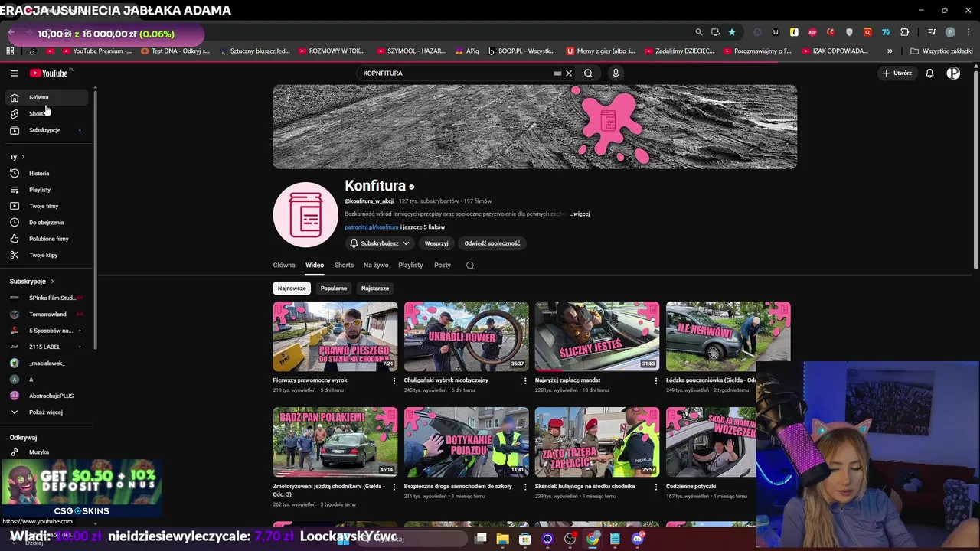Bookmark star icon in address bar
The image size is (980, 551).
tap(732, 32)
